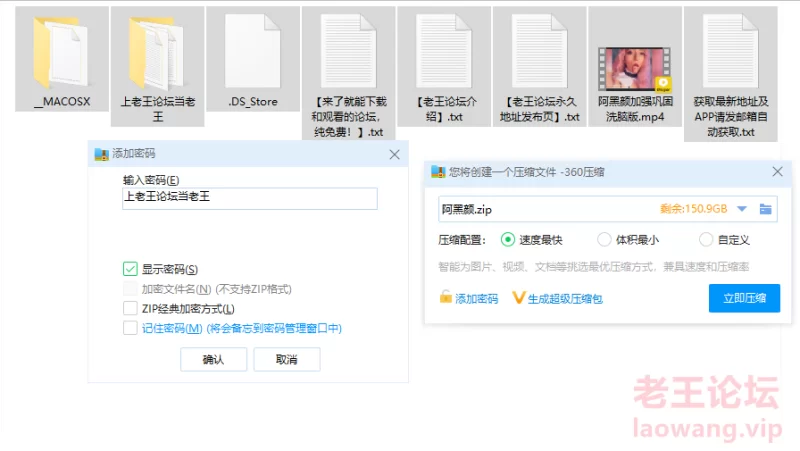Image resolution: width=800 pixels, height=451 pixels.
Task: Open the 添加密码 link in 360压缩
Action: coord(477,298)
